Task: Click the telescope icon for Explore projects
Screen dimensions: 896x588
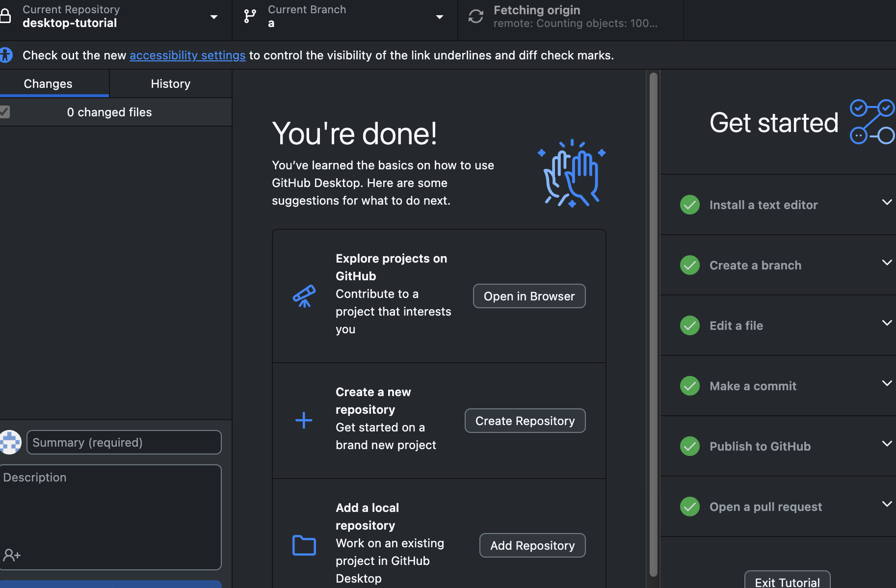Action: pos(304,296)
